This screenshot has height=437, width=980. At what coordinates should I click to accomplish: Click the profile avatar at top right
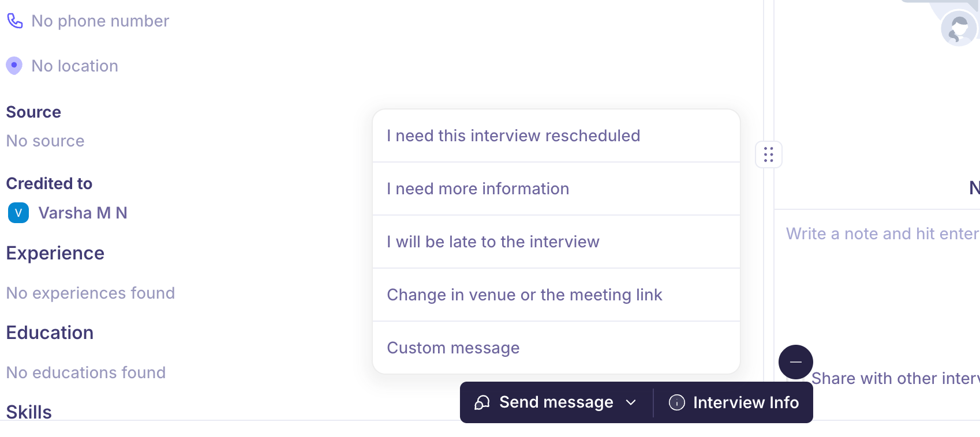tap(958, 28)
